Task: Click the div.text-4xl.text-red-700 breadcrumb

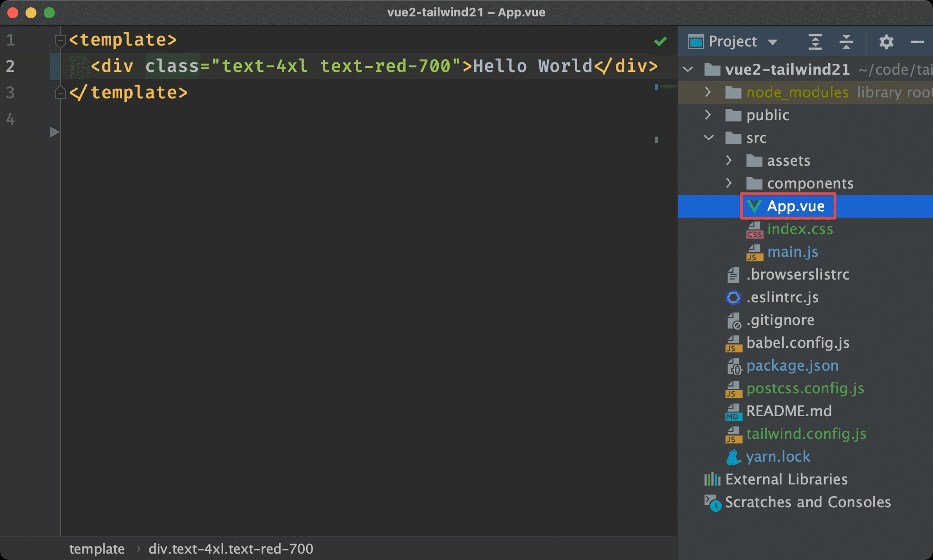Action: click(231, 549)
